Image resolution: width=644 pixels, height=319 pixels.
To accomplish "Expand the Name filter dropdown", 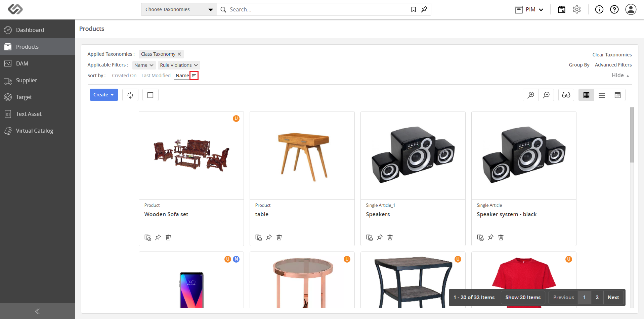I will pos(144,65).
